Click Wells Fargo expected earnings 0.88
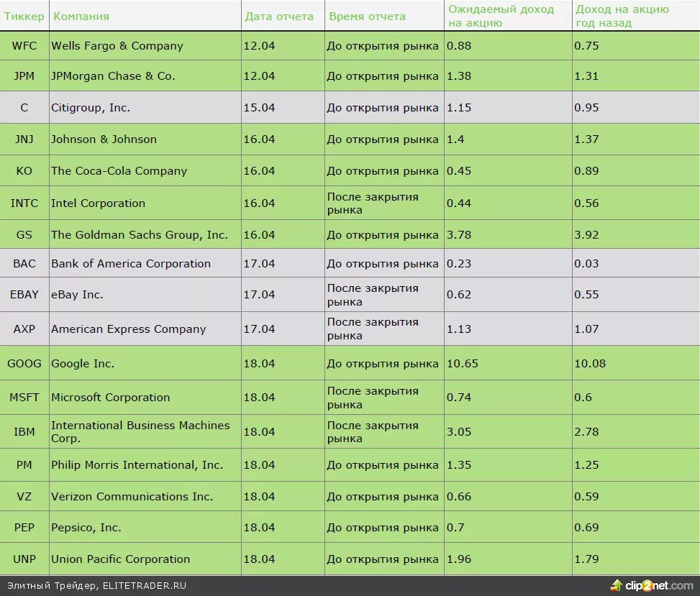The image size is (700, 596). (x=458, y=45)
